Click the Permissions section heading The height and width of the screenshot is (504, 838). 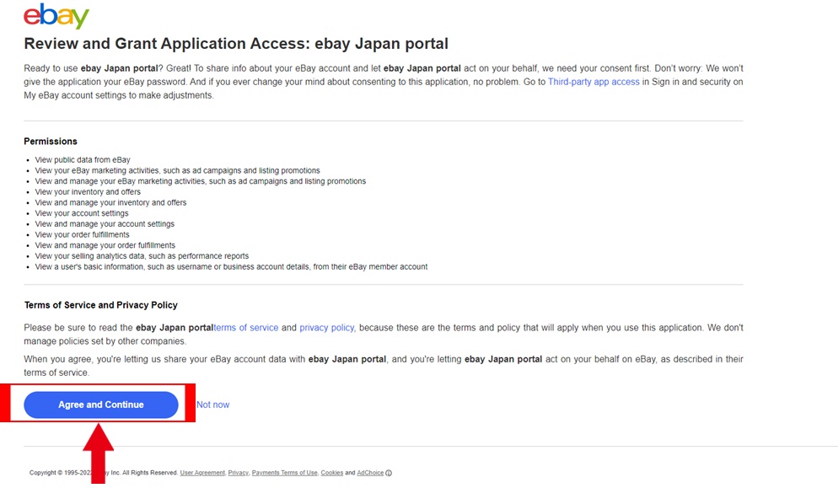[x=51, y=141]
